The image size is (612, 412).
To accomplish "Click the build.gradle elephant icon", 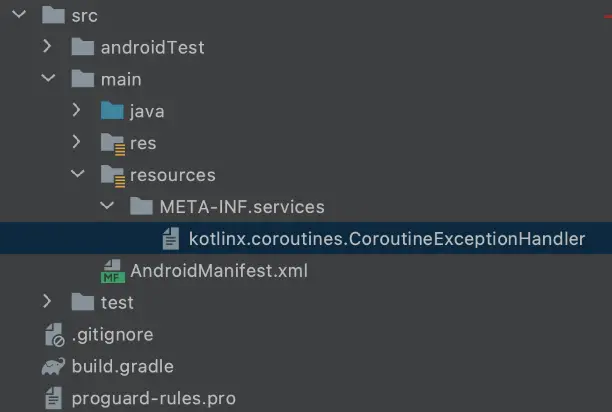I will click(54, 366).
